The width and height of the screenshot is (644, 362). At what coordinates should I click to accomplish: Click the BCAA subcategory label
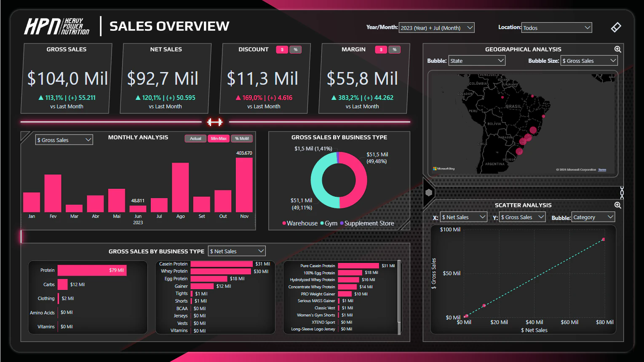[x=182, y=308]
